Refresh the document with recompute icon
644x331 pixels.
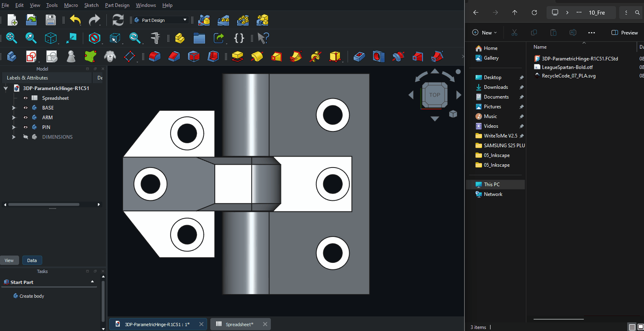click(x=118, y=20)
